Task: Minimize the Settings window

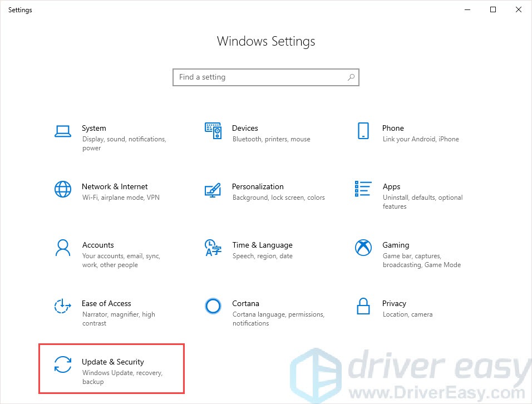Action: 467,9
